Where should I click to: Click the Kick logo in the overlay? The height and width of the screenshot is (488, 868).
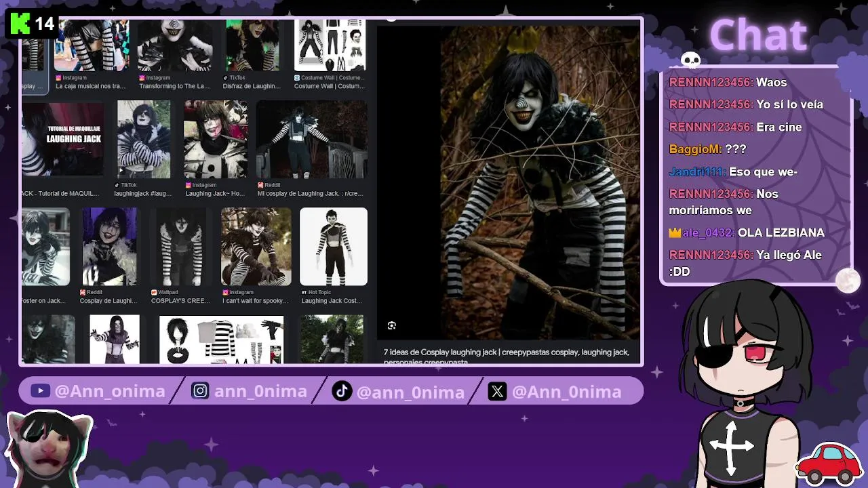click(20, 24)
